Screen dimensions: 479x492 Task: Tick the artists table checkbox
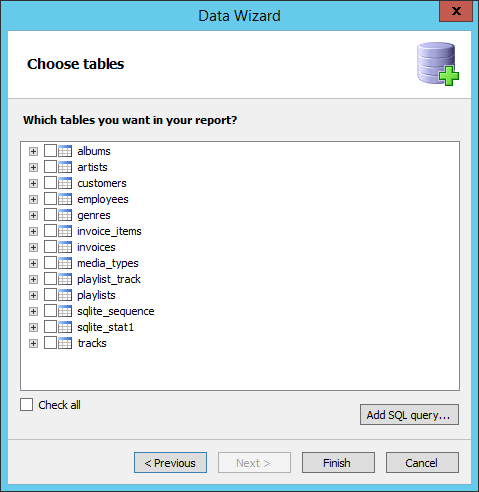(50, 167)
